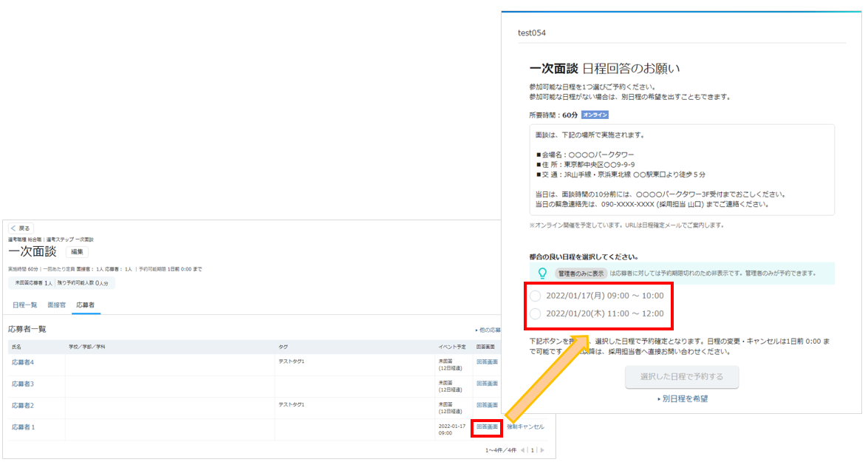Select the 2022/01/17(月) 09:00～10:00 radio option
Viewport: 868px width, 462px height.
point(536,296)
